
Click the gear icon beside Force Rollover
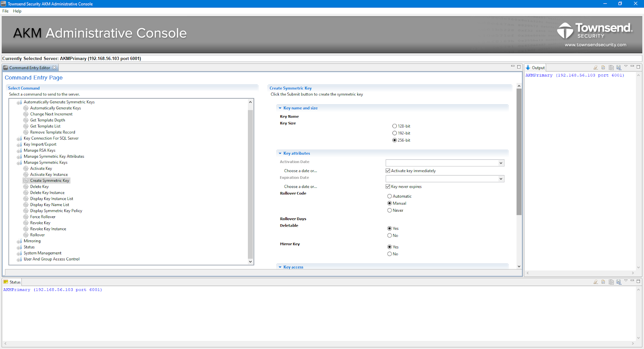pos(26,217)
